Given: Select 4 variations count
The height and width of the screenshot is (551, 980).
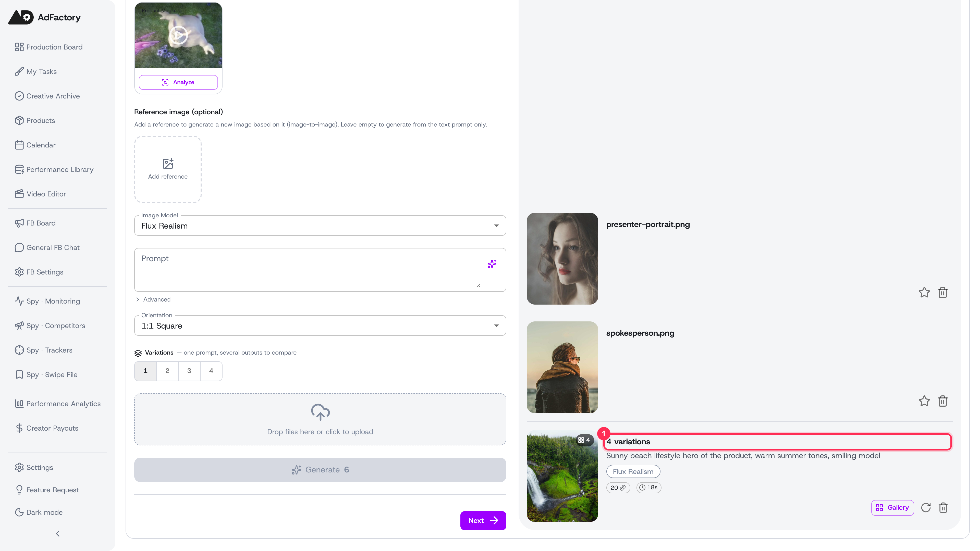Looking at the screenshot, I should (x=211, y=371).
